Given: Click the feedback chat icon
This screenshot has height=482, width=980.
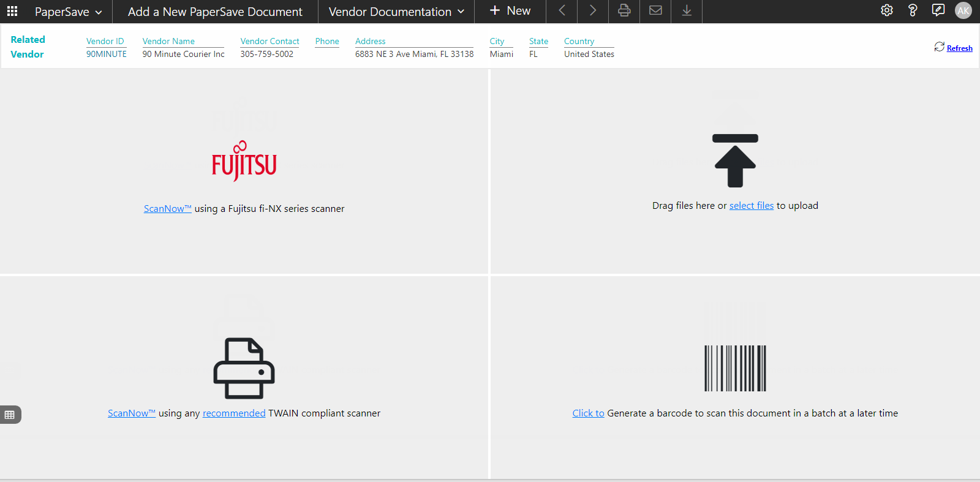Looking at the screenshot, I should tap(938, 10).
